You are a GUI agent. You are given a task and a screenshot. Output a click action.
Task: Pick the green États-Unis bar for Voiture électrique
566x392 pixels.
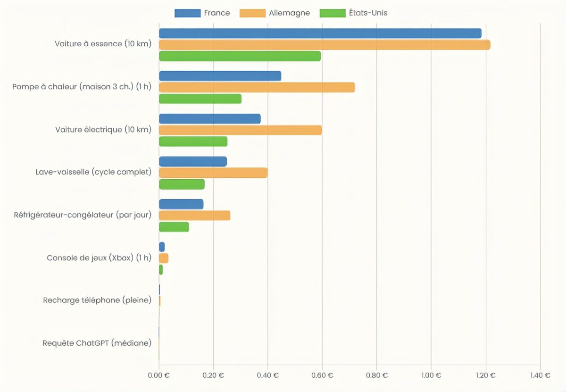[193, 142]
